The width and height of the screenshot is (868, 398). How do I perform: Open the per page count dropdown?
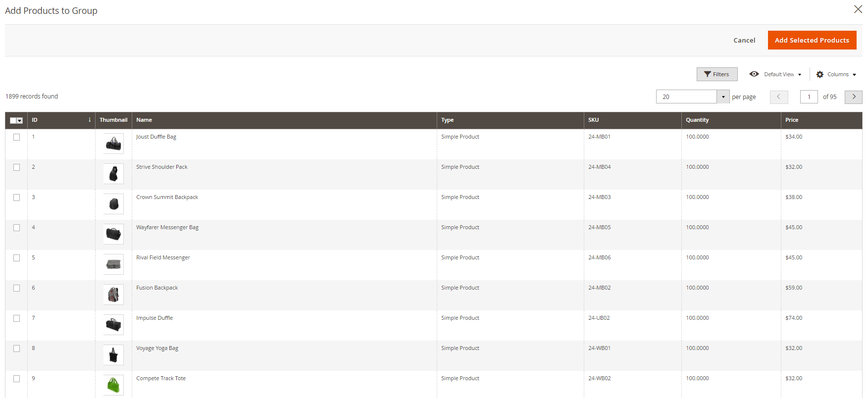pyautogui.click(x=723, y=97)
